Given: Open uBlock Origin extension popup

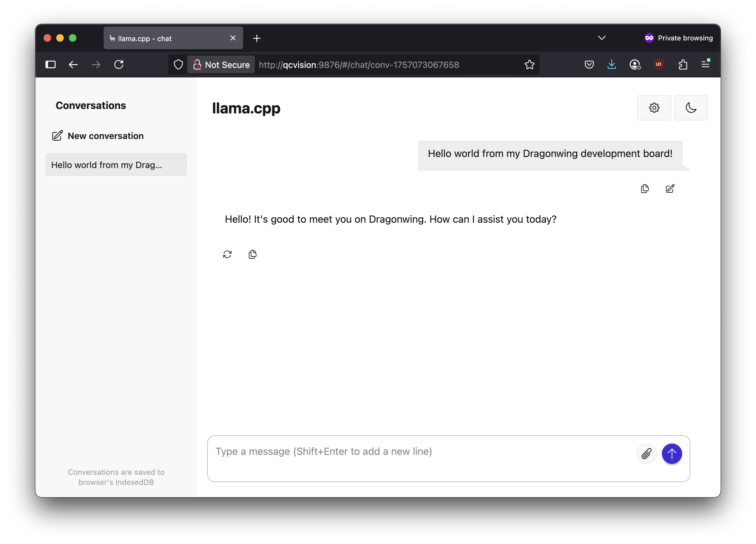Looking at the screenshot, I should point(659,64).
